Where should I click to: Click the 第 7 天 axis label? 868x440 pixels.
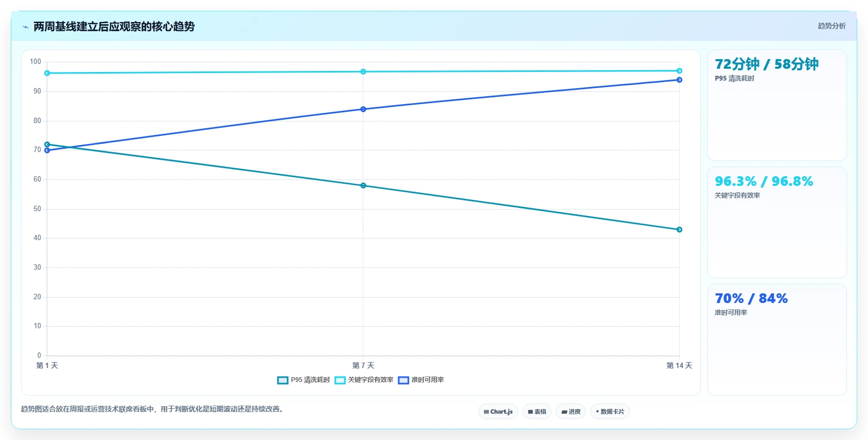pyautogui.click(x=363, y=365)
